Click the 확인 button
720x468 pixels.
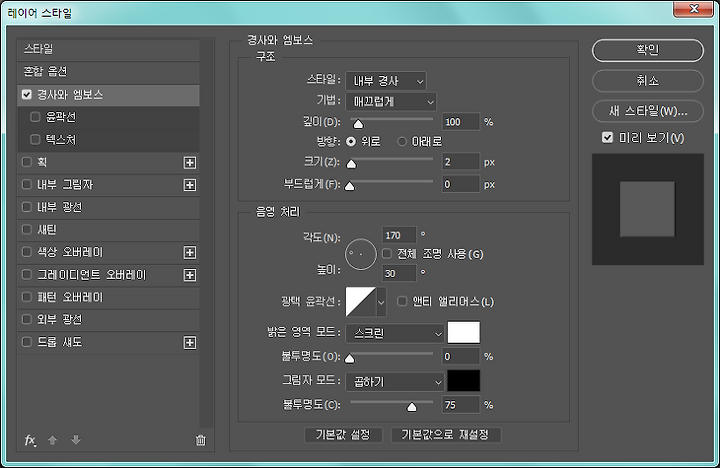(x=647, y=50)
